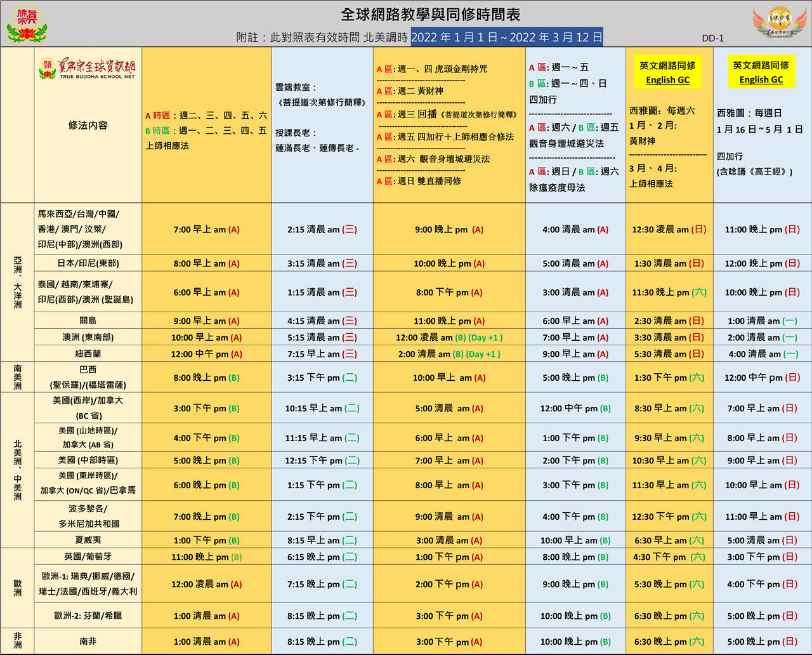Screen dimensions: 812x655
Task: Select the highlighted 2022 date range text
Action: [506, 37]
